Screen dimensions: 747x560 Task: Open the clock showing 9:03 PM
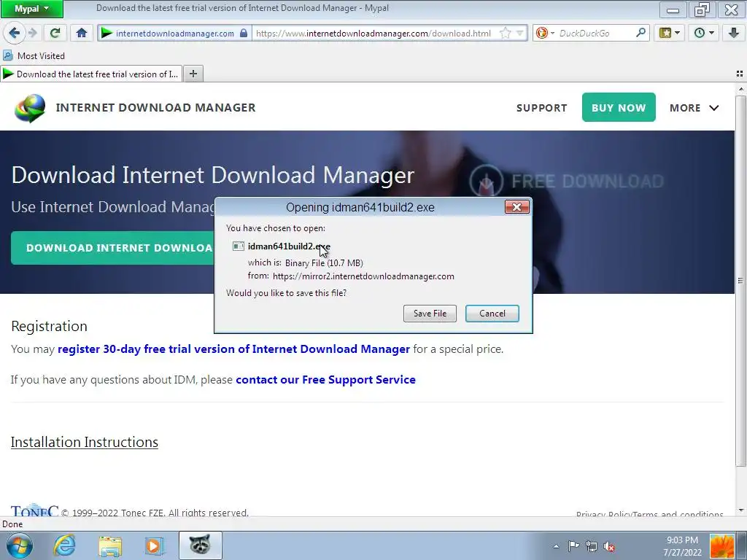[x=682, y=546]
